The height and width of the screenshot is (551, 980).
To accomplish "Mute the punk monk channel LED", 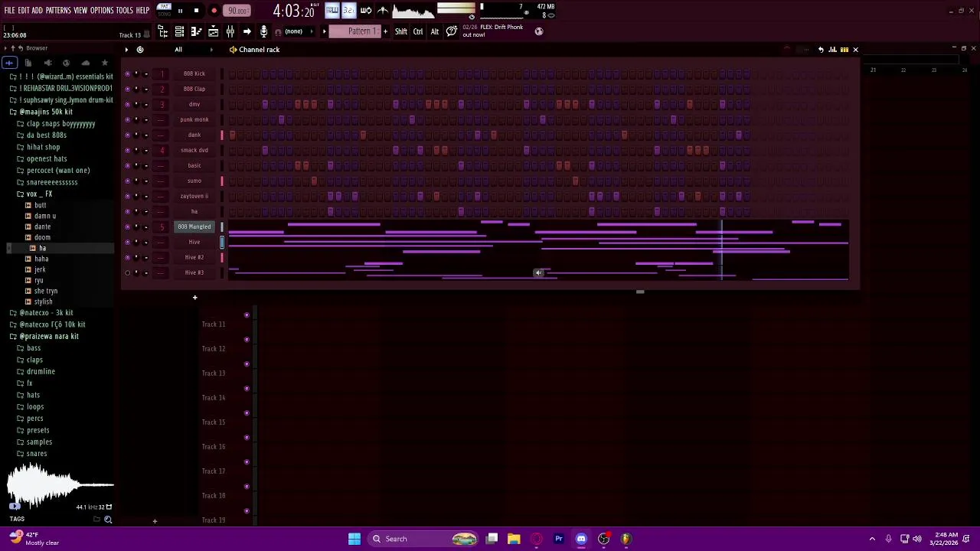I will tap(127, 119).
